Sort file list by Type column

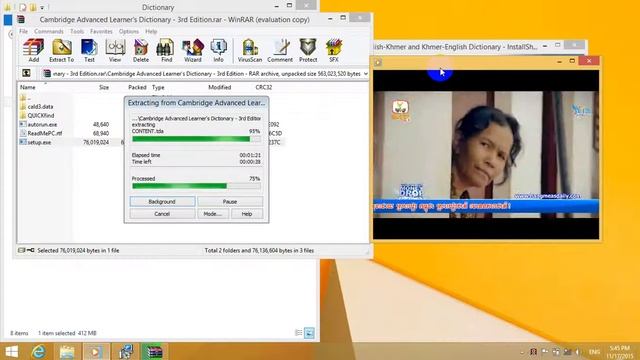point(158,87)
